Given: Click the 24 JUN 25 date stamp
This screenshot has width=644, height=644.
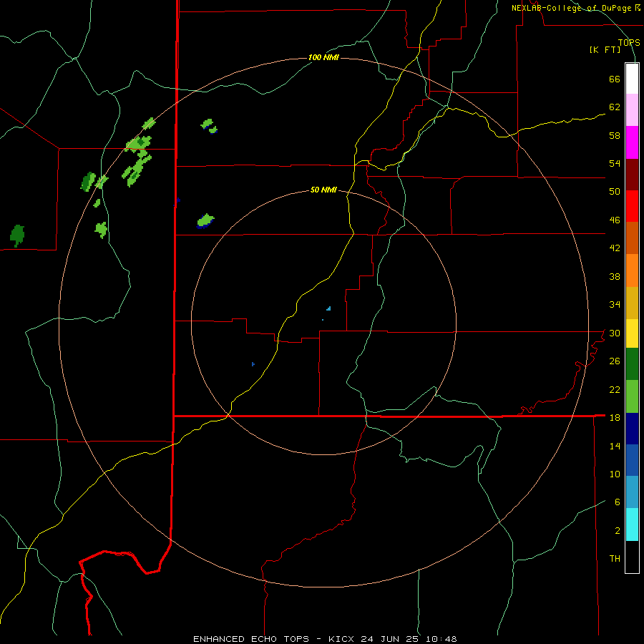Looking at the screenshot, I should (x=391, y=639).
